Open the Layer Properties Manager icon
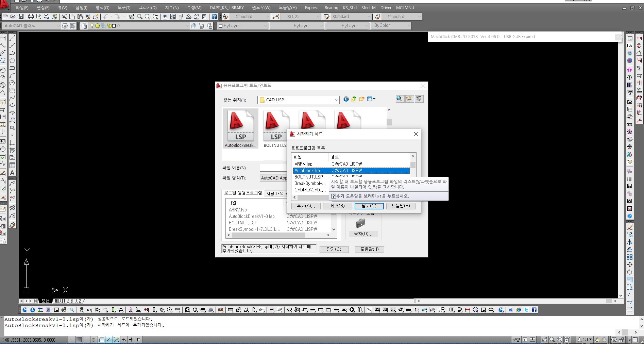644x344 pixels. 84,26
